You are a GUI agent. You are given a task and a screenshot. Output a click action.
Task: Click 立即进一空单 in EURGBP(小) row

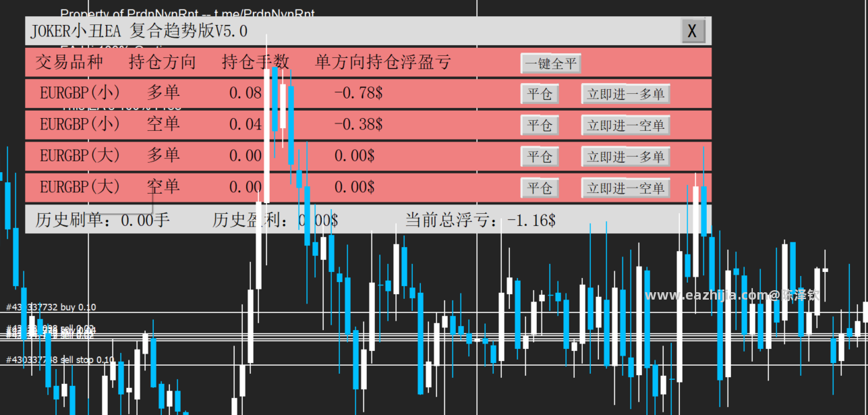coord(625,125)
